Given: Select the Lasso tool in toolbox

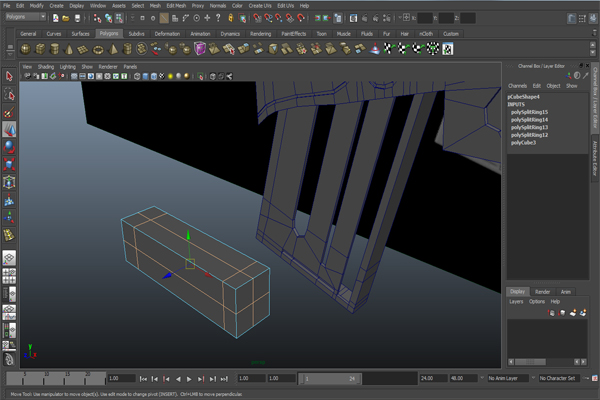Looking at the screenshot, I should pyautogui.click(x=9, y=94).
